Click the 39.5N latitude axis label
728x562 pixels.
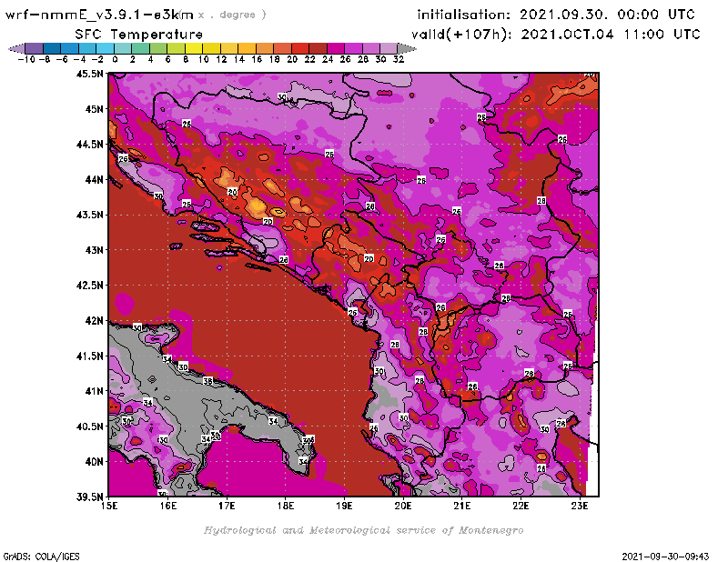tap(89, 497)
